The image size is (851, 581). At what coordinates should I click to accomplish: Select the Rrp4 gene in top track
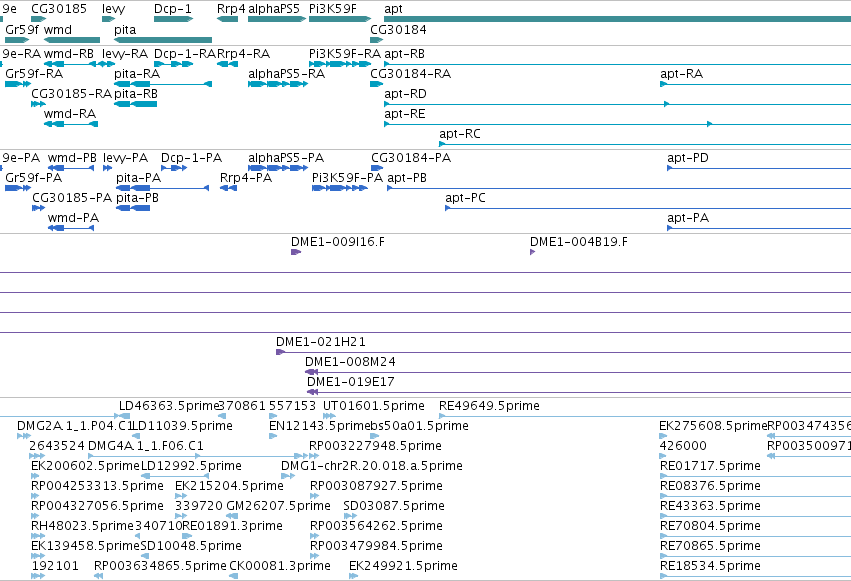pos(227,19)
